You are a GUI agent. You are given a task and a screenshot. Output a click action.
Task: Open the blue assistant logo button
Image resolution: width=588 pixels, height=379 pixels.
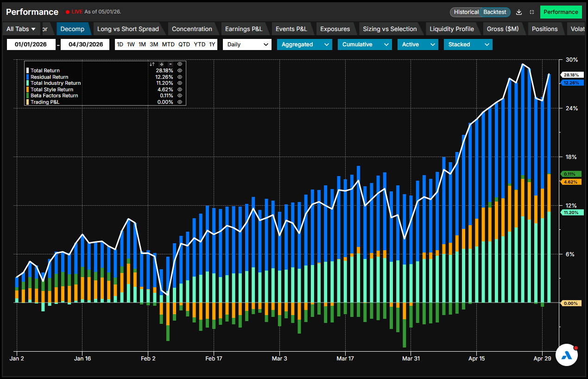pyautogui.click(x=566, y=355)
